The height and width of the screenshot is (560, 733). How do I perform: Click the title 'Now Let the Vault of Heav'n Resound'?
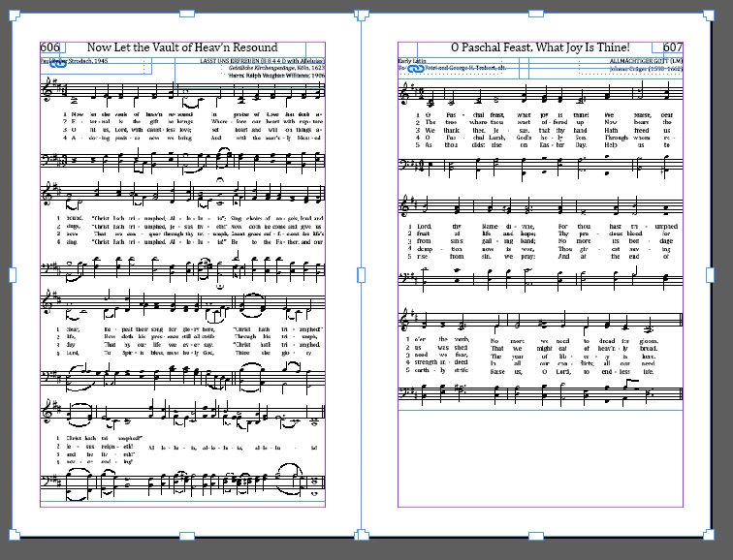click(182, 47)
